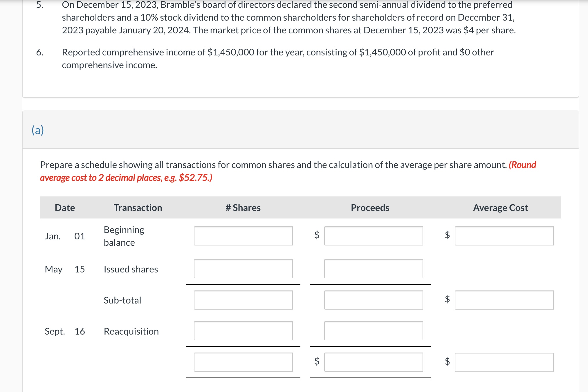588x392 pixels.
Task: Click the Transaction column header
Action: pos(138,208)
